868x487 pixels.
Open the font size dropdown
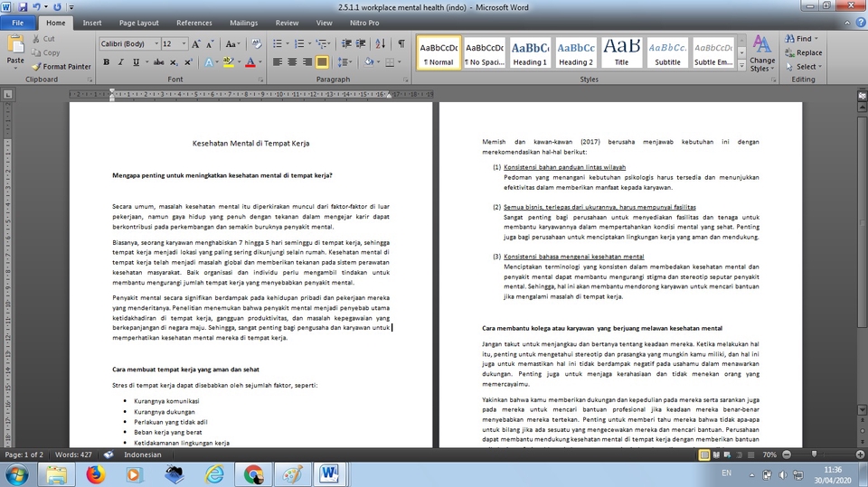[x=184, y=43]
